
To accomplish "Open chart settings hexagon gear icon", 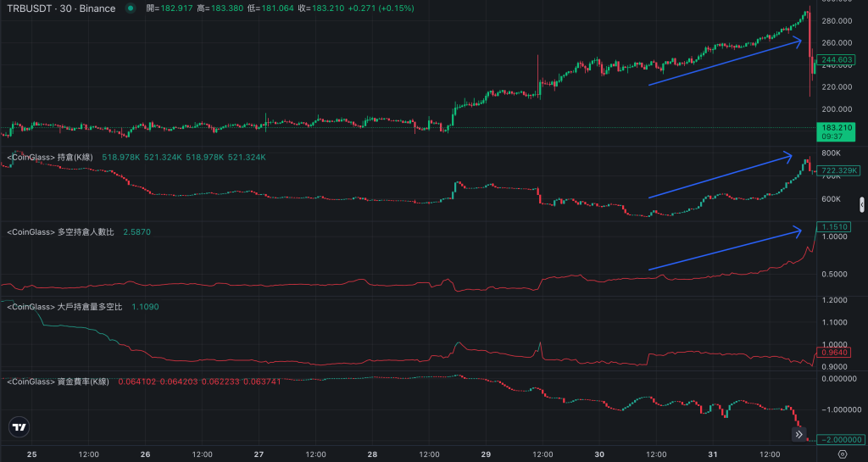I will click(x=842, y=454).
